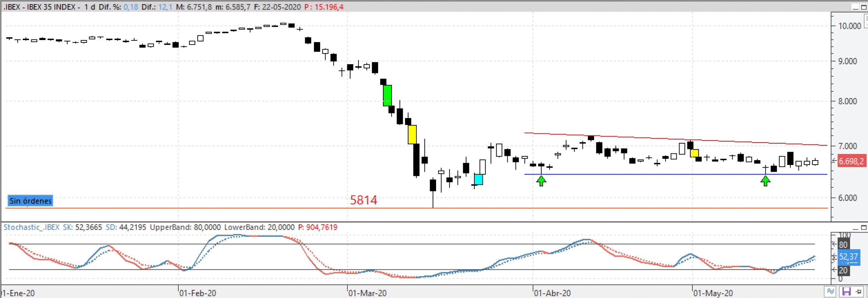Click the '.IBEX - IBEX 35 INDEX' title
The image size is (868, 298).
(39, 7)
